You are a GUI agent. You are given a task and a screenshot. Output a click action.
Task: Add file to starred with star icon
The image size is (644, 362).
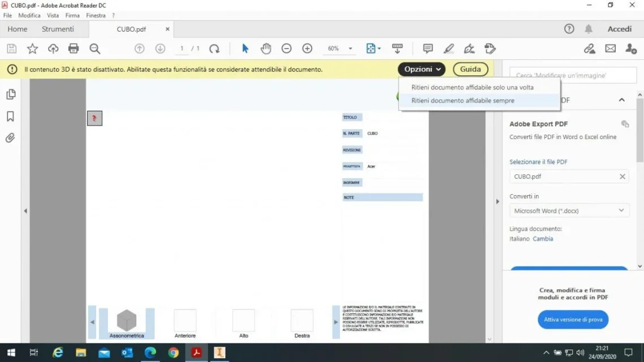(x=32, y=49)
